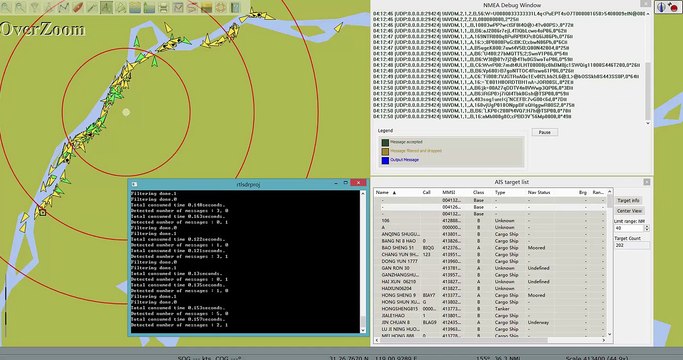
Task: Click the Tanker type cell
Action: point(502,309)
